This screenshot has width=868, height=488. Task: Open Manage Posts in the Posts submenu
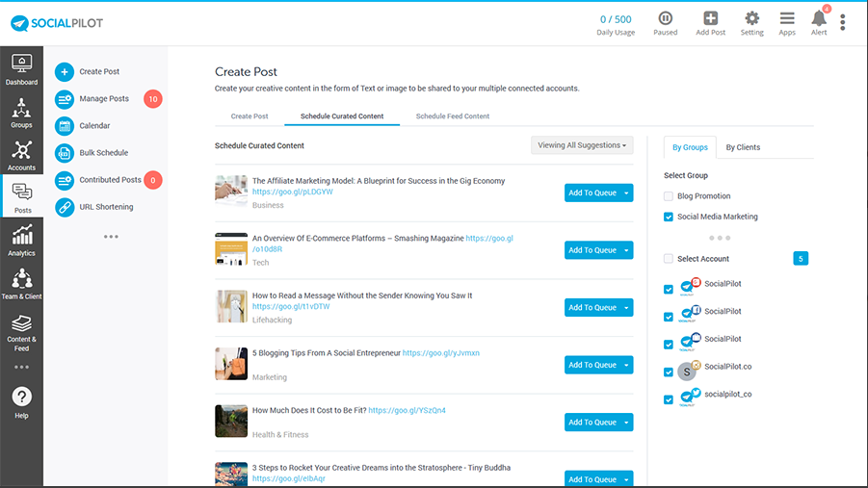[x=104, y=99]
